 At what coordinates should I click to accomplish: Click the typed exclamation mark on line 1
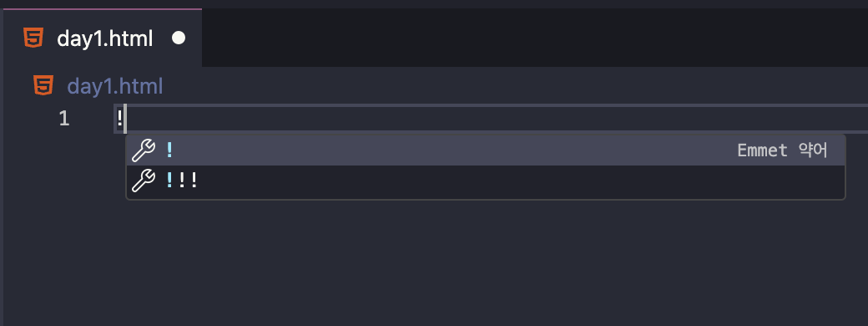pos(119,118)
